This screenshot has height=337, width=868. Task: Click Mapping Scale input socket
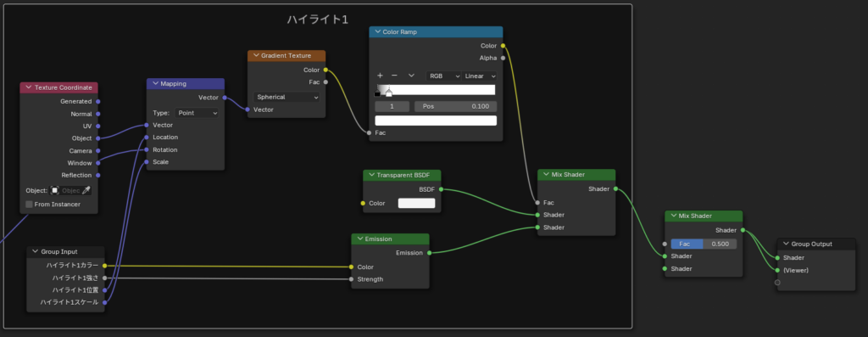[147, 162]
